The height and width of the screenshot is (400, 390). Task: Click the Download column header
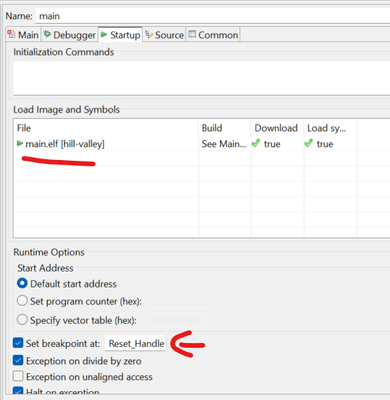[x=277, y=128]
